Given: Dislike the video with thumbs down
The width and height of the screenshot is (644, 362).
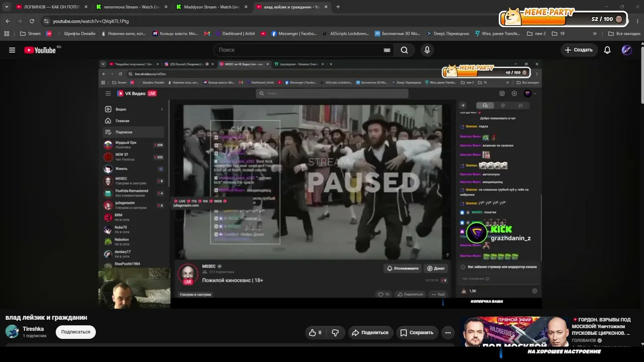Looking at the screenshot, I should pyautogui.click(x=335, y=332).
